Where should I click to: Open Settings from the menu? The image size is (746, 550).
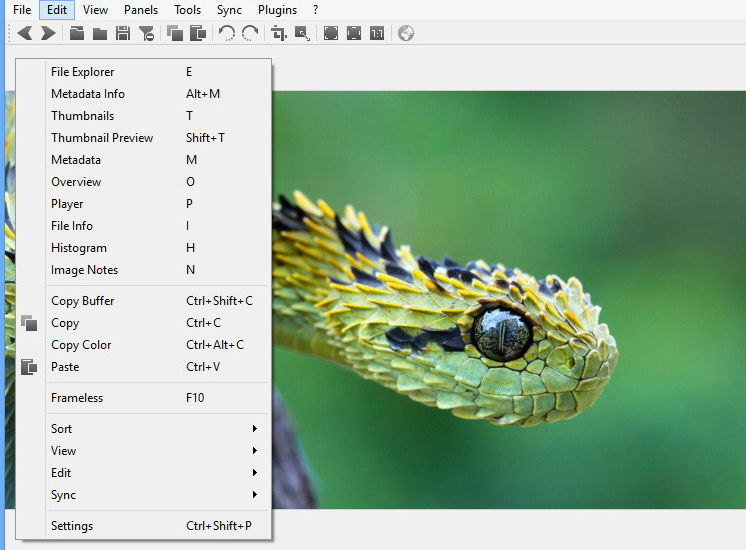click(144, 526)
